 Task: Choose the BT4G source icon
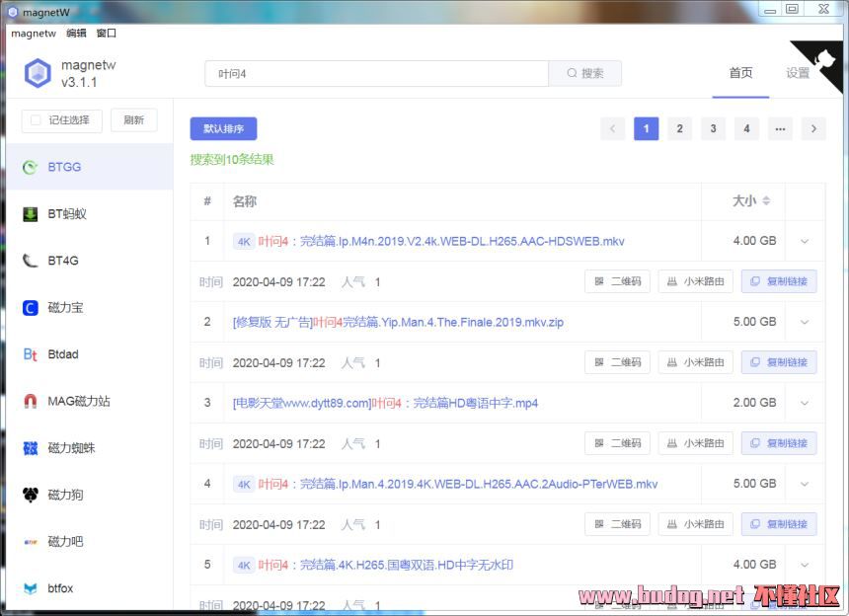coord(31,262)
